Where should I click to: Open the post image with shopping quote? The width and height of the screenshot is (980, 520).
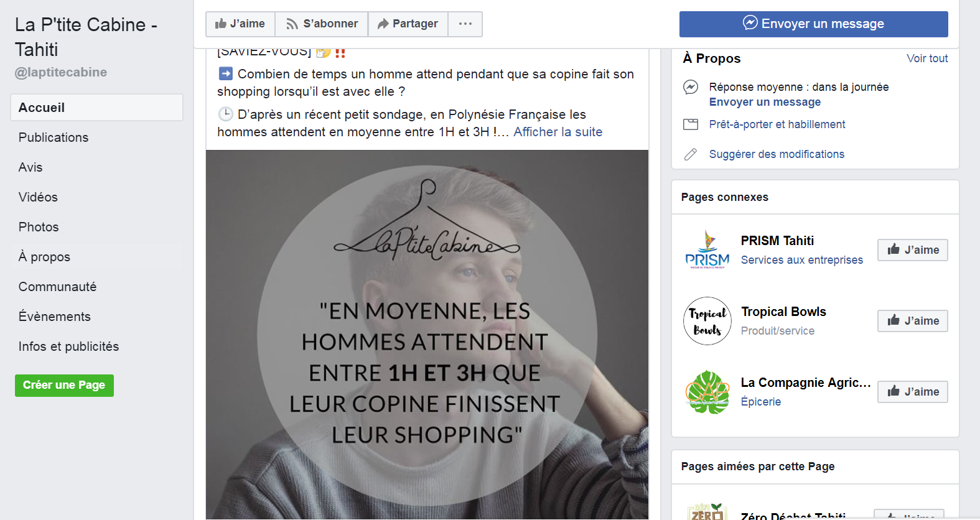pyautogui.click(x=427, y=335)
